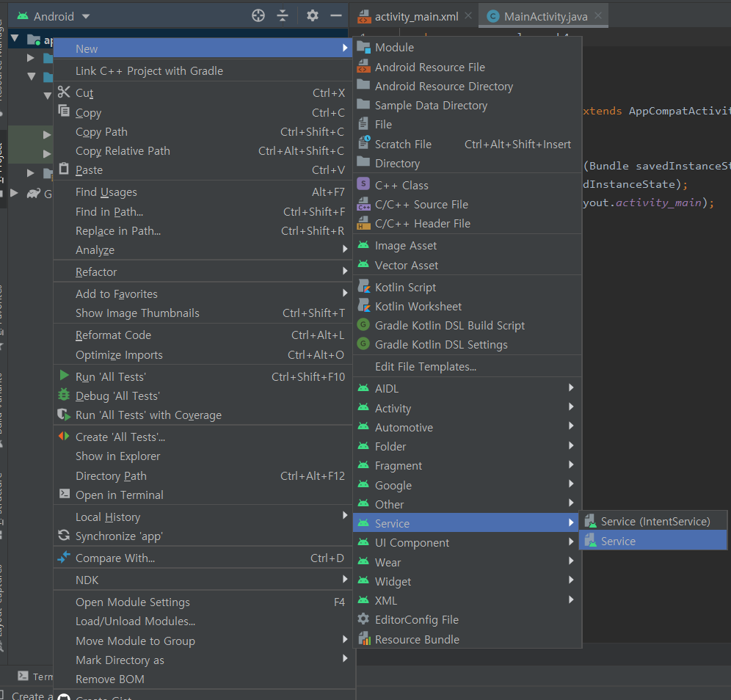Click the Copy icon in context menu
The image size is (731, 700).
pos(64,112)
